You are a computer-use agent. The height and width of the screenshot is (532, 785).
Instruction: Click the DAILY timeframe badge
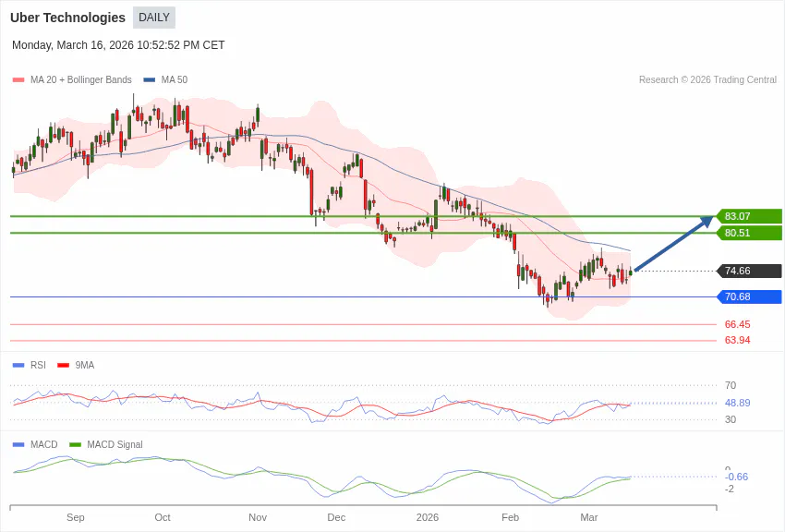click(153, 18)
